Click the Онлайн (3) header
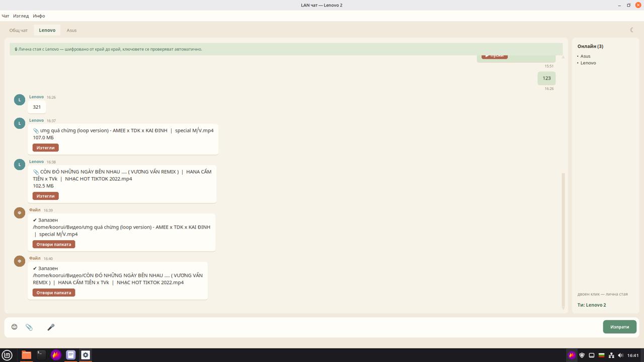The width and height of the screenshot is (644, 362). tap(590, 46)
